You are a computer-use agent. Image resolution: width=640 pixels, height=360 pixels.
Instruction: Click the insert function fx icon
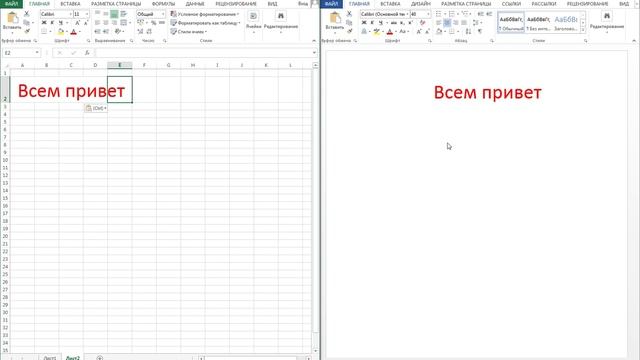click(87, 53)
